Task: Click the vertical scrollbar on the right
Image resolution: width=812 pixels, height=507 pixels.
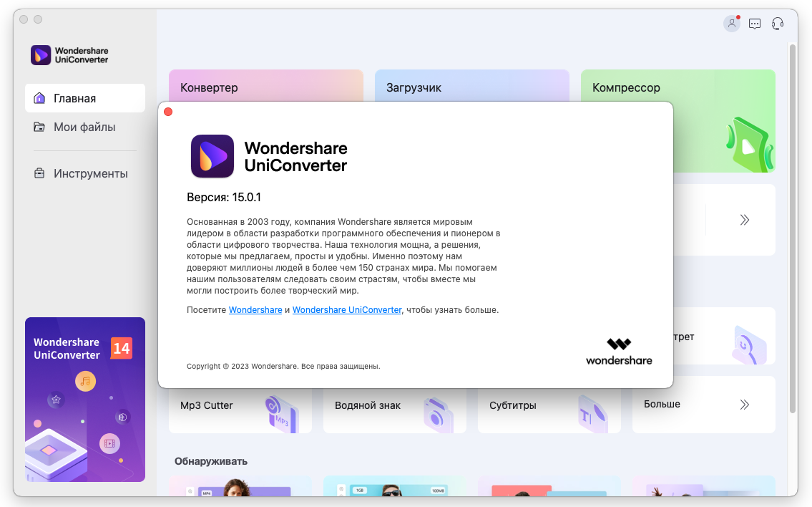Action: 792,228
